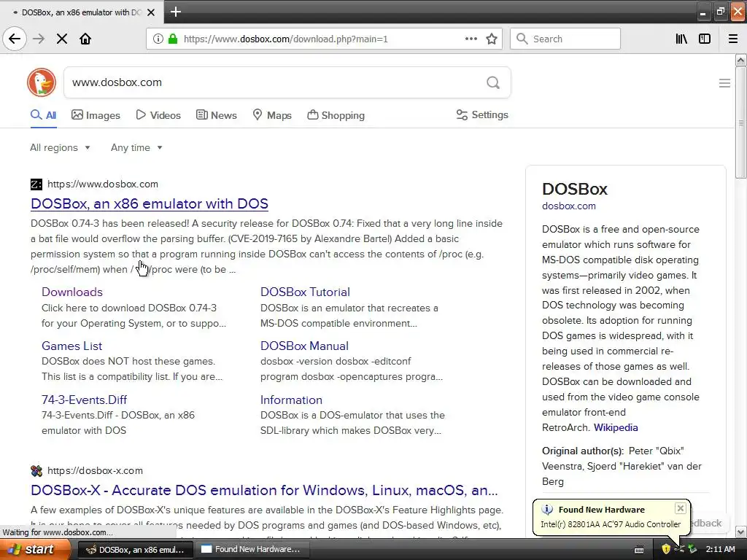
Task: Click the 2:11 AM system clock
Action: click(x=720, y=549)
